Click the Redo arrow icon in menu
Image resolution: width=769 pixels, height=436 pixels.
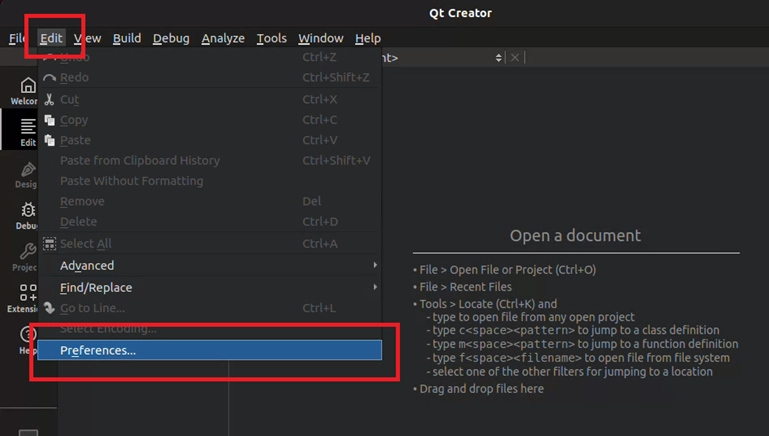(x=49, y=78)
